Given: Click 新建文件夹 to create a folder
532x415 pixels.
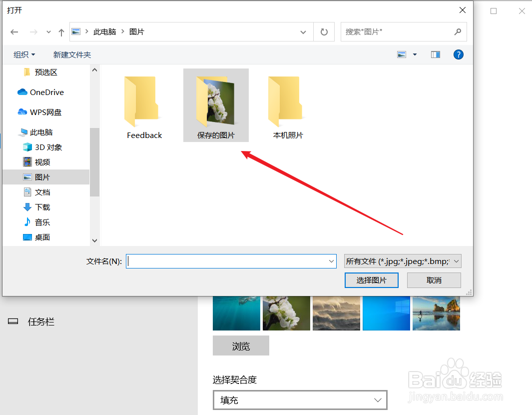Looking at the screenshot, I should click(x=72, y=54).
